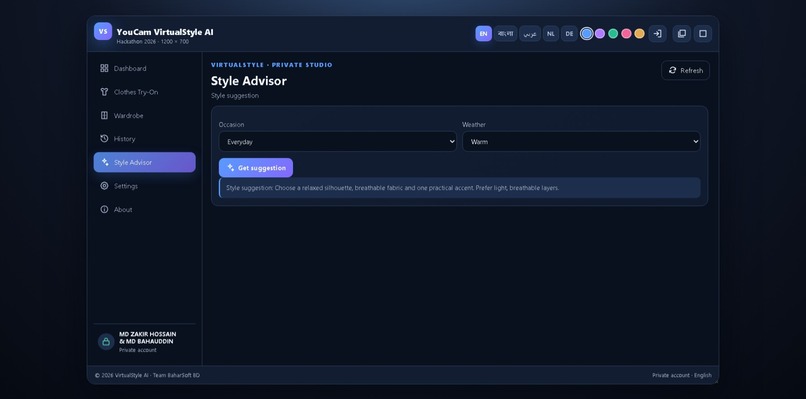Click the lock avatar icon of private account

click(x=106, y=342)
